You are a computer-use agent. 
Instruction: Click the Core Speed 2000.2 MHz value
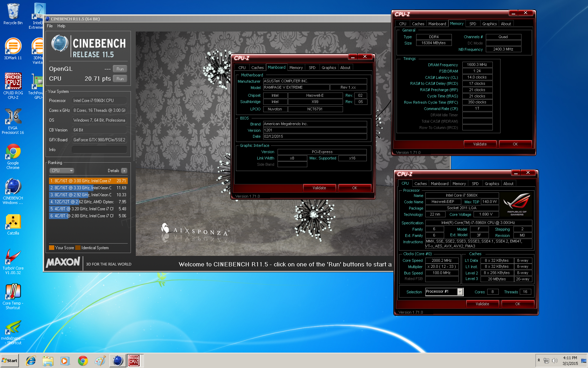[x=441, y=260]
